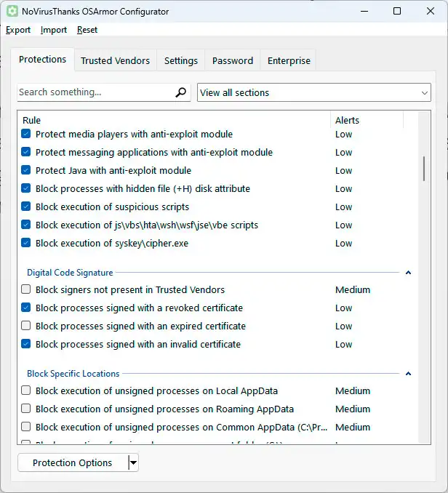This screenshot has height=493, width=448.
Task: Switch to the Password tab
Action: click(233, 60)
